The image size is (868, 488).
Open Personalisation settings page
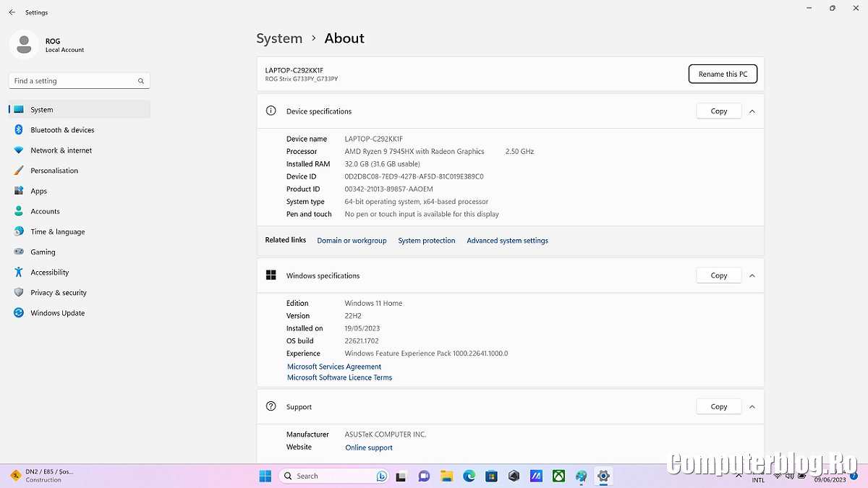tap(54, 171)
